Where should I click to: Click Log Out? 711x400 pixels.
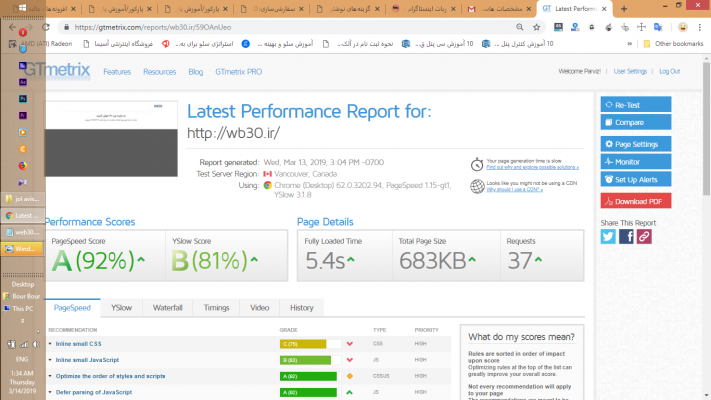coord(670,72)
